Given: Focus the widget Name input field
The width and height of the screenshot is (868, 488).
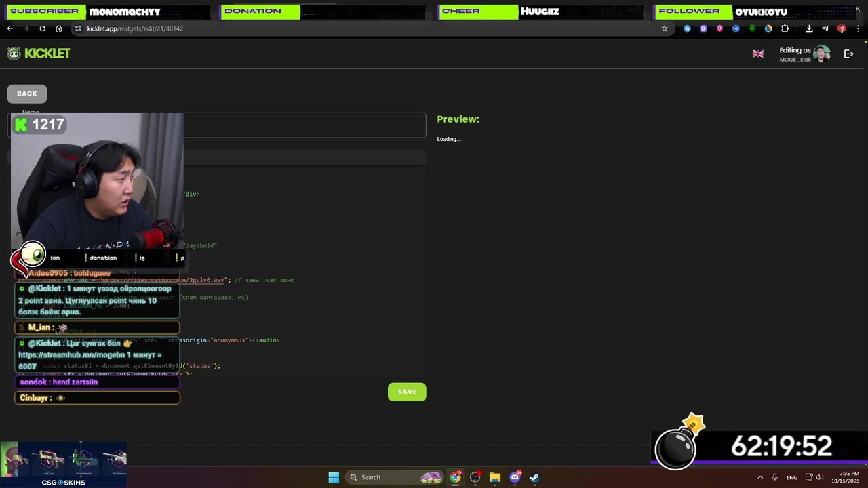Looking at the screenshot, I should [217, 125].
